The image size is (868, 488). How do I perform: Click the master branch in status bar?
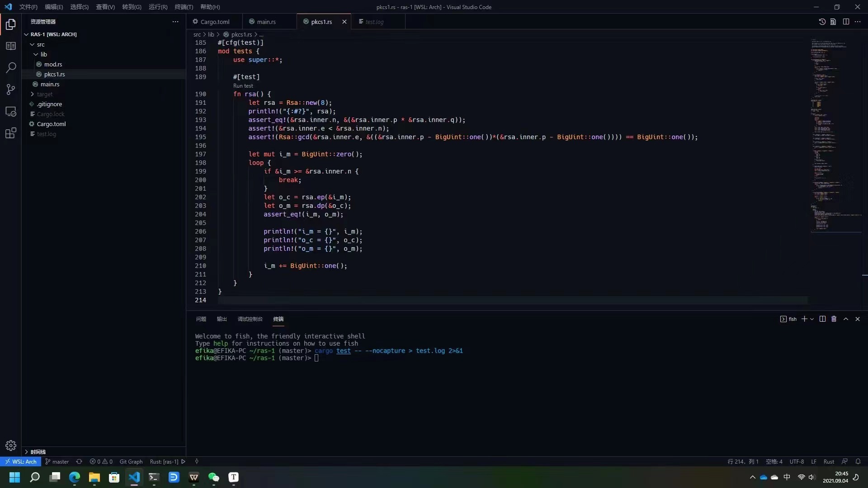[57, 462]
